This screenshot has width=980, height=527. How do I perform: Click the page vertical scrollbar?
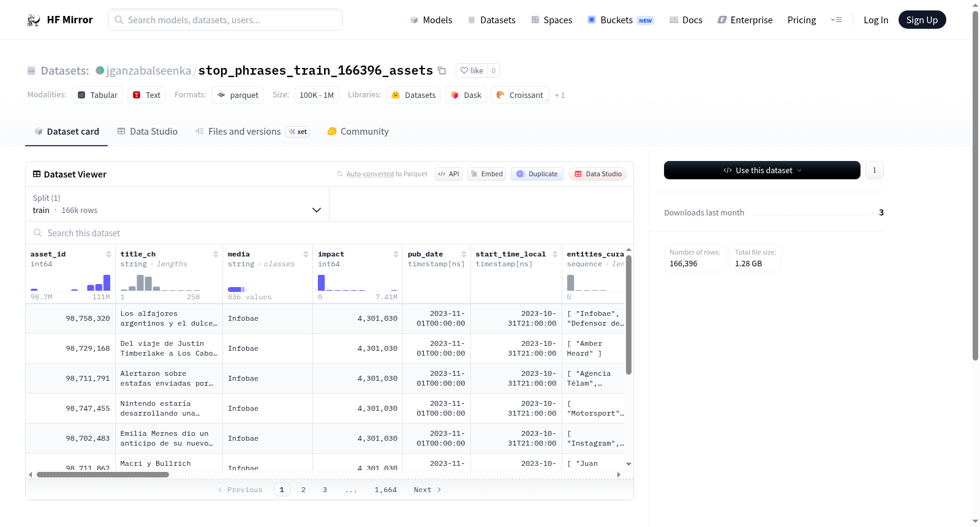[975, 186]
